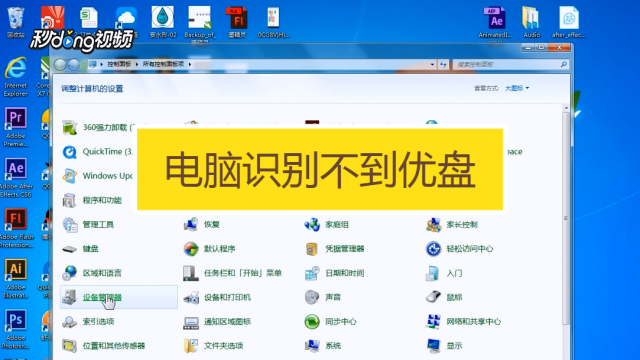The width and height of the screenshot is (640, 360).
Task: Open QuickTime control panel icon
Action: tap(69, 152)
